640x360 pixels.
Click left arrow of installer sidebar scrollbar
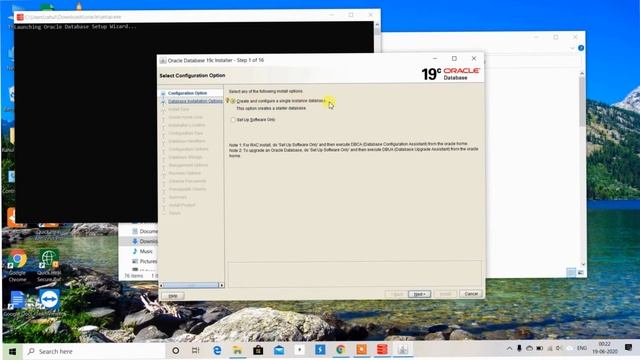[161, 285]
